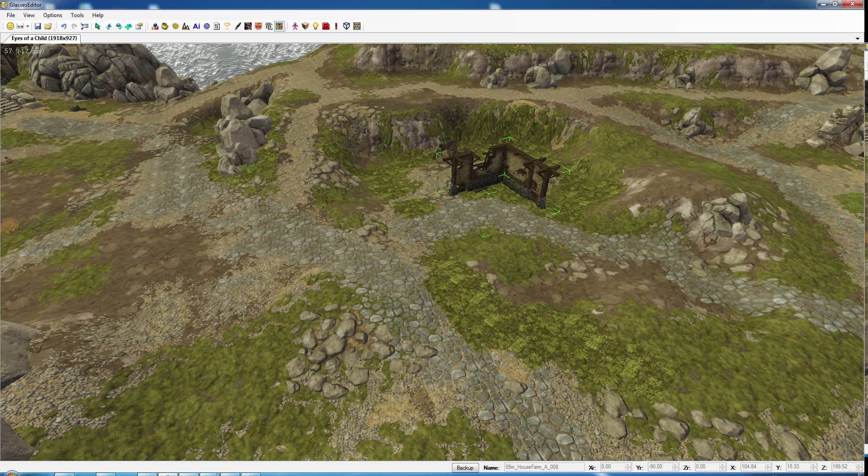Open dropdown arrow beside 3D glasses icon

click(x=27, y=27)
